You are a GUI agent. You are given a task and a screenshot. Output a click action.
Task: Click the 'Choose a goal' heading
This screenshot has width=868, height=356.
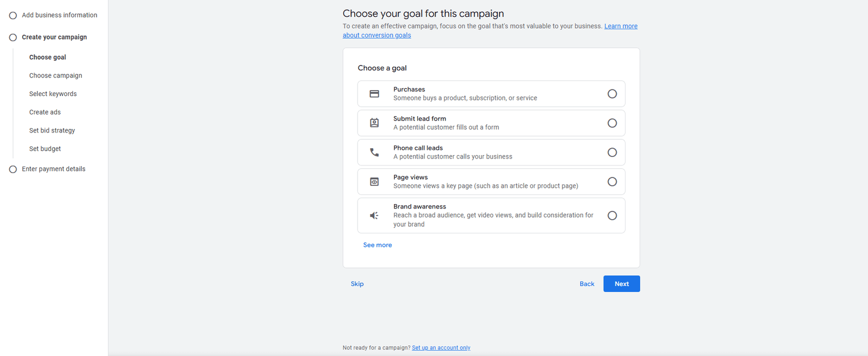point(382,68)
